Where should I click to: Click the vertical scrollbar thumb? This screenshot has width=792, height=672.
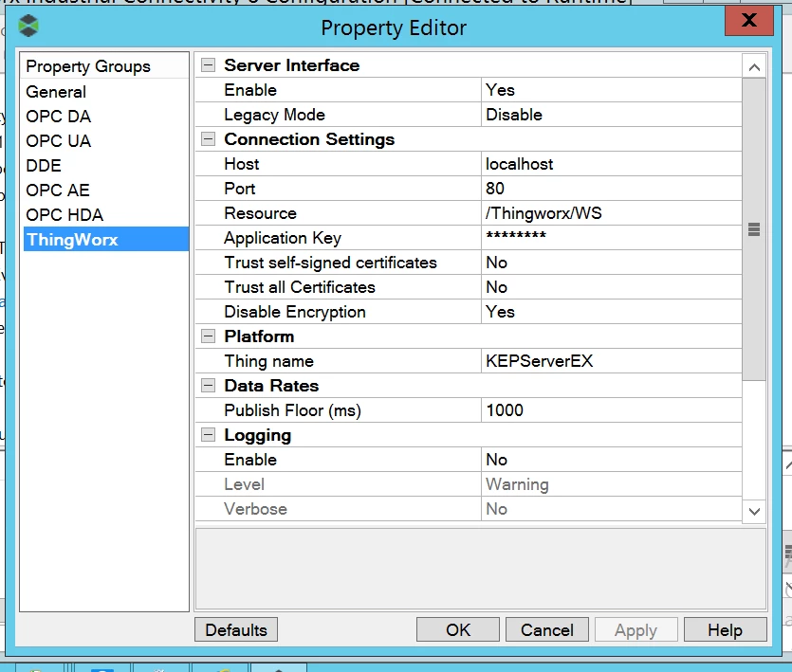[754, 229]
